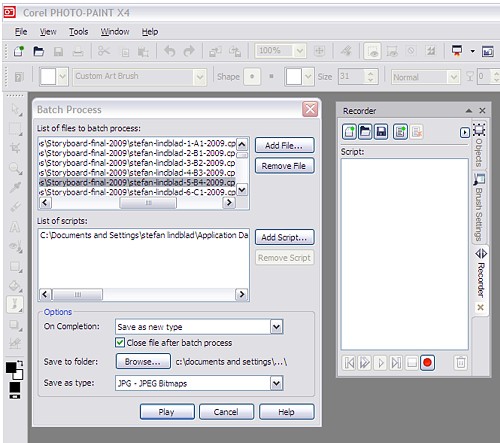500x443 pixels.
Task: Open the Tools menu
Action: pyautogui.click(x=79, y=32)
